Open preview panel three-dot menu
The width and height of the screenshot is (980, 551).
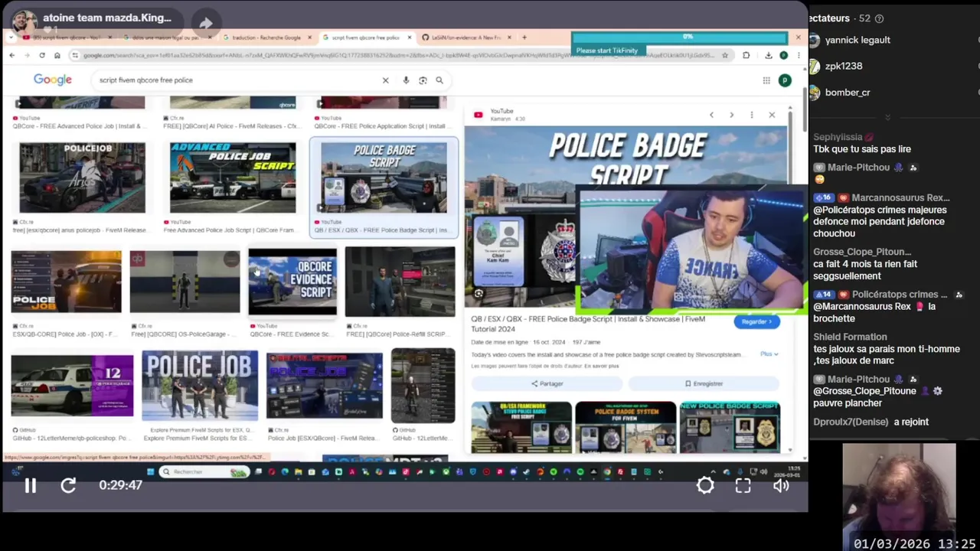[x=752, y=115]
